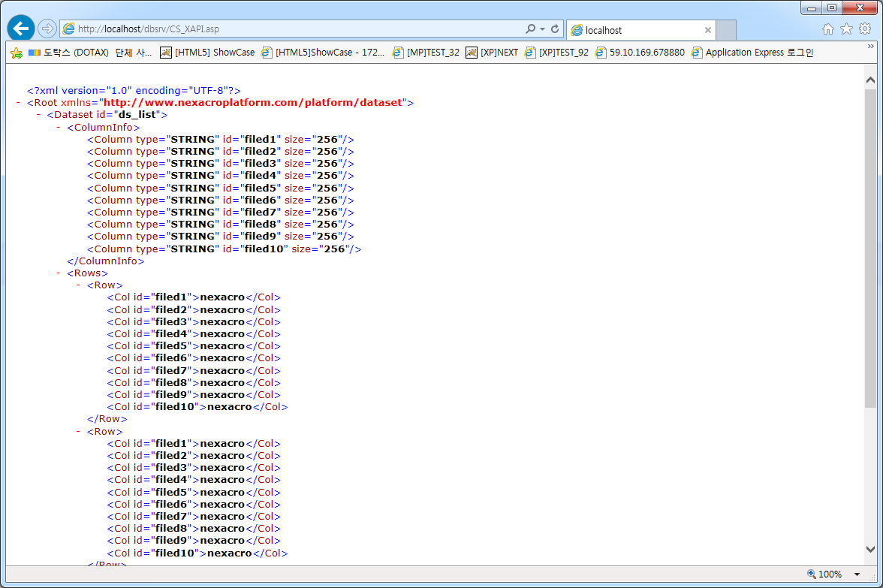
Task: Refresh the page with the reload icon
Action: (555, 29)
